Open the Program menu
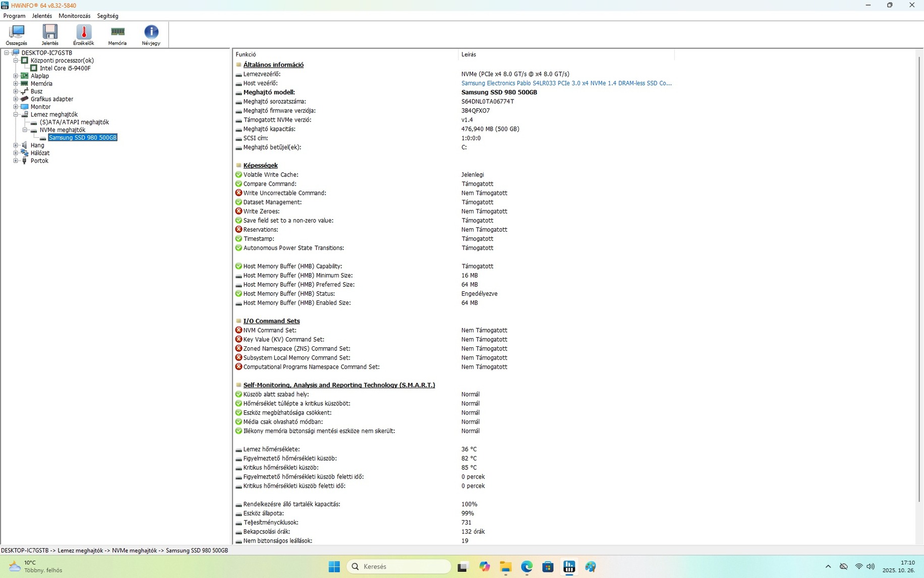Viewport: 924px width, 578px height. tap(14, 16)
